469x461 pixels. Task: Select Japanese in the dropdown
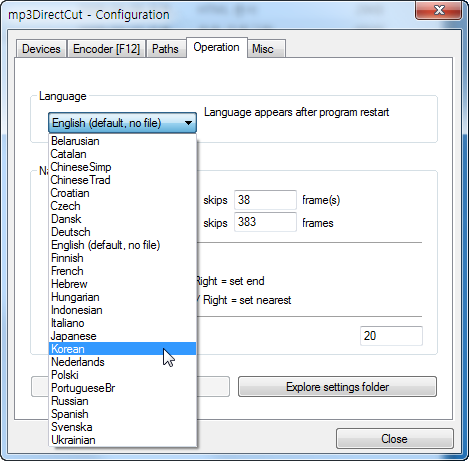click(122, 336)
